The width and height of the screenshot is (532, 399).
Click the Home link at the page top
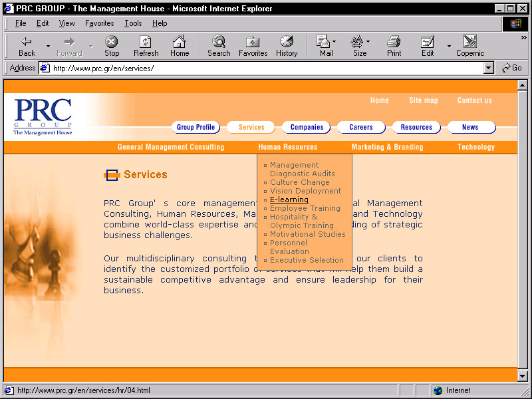[379, 100]
